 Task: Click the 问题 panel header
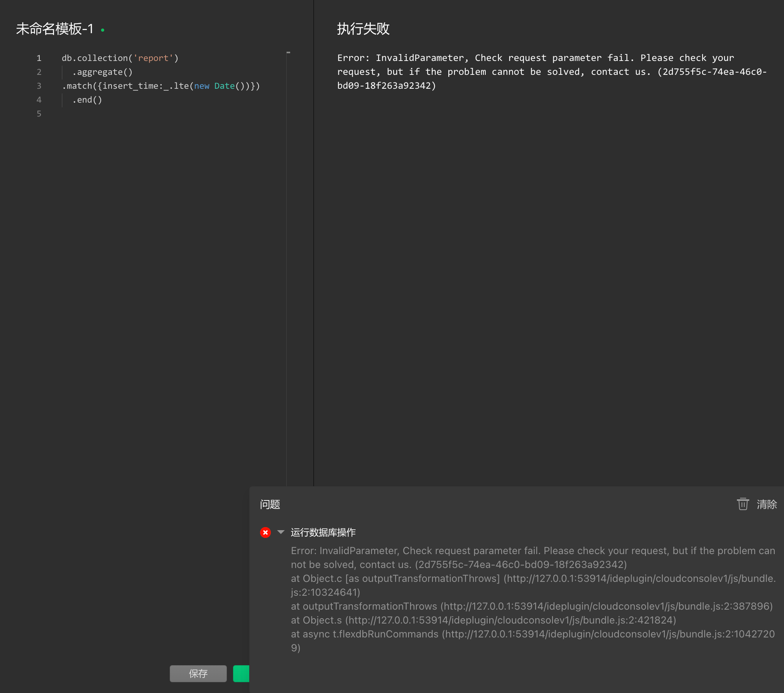[x=270, y=504]
